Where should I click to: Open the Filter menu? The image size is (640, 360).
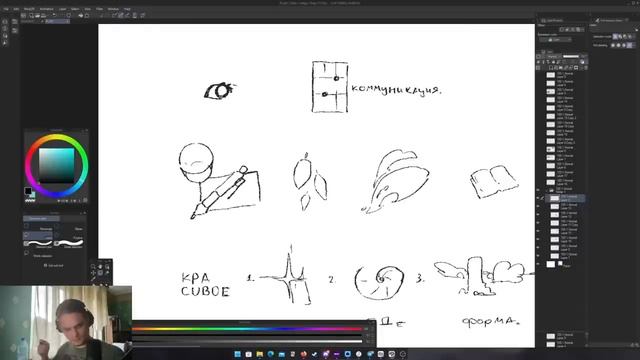click(x=99, y=9)
